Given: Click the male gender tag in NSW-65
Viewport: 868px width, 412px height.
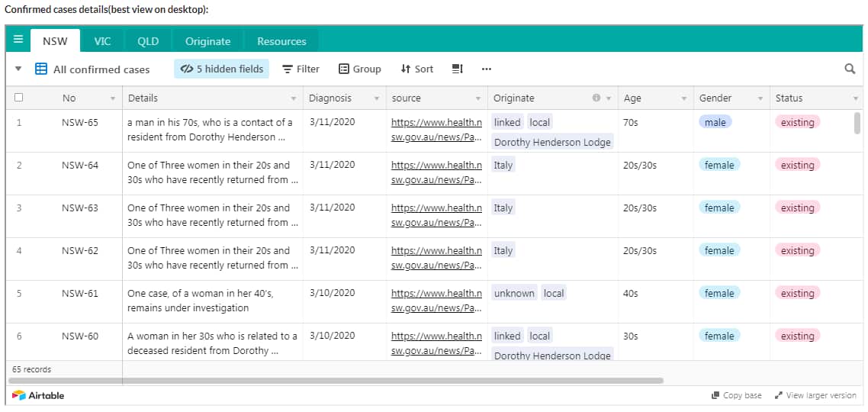Looking at the screenshot, I should pos(715,122).
